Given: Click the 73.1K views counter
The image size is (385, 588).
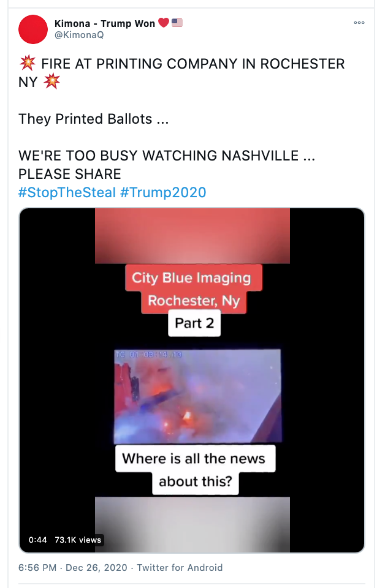Looking at the screenshot, I should pos(78,540).
